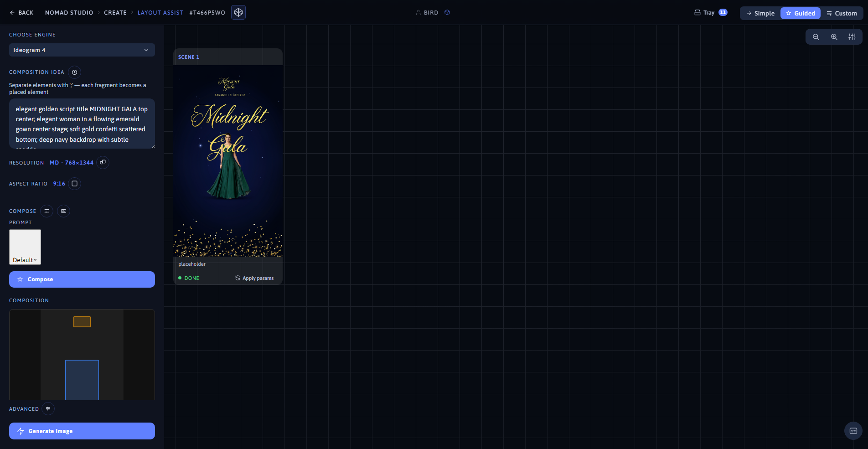This screenshot has height=449, width=868.
Task: Select the orange title box in composition preview
Action: 82,322
